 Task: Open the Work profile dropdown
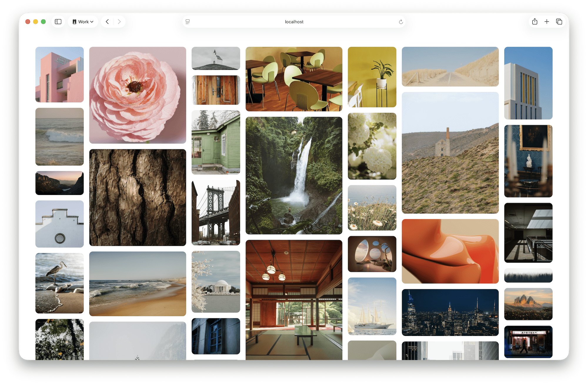(x=83, y=22)
